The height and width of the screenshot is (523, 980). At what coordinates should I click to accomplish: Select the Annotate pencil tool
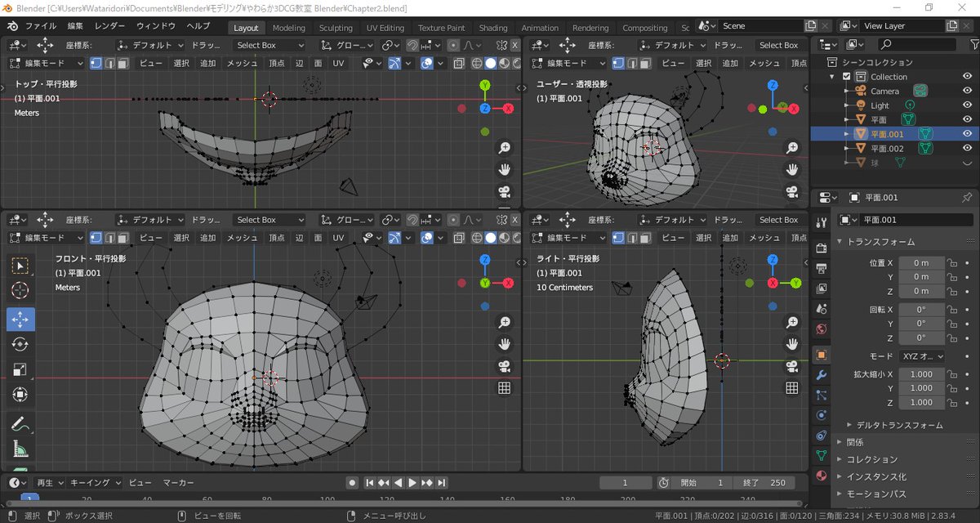20,423
